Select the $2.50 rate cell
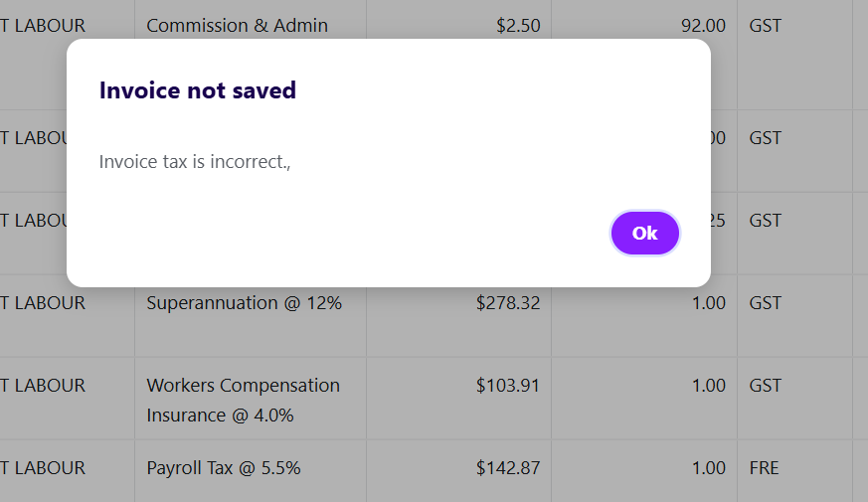This screenshot has width=868, height=502. pos(517,26)
